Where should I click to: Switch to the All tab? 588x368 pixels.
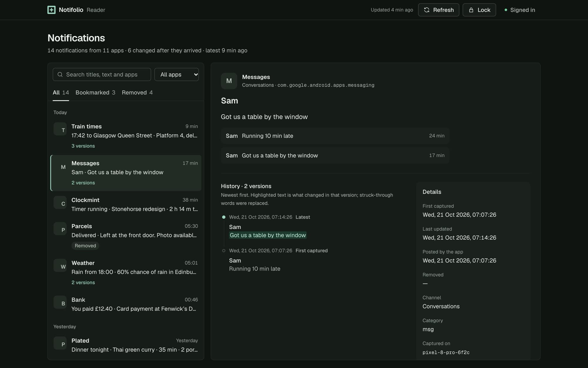[61, 92]
